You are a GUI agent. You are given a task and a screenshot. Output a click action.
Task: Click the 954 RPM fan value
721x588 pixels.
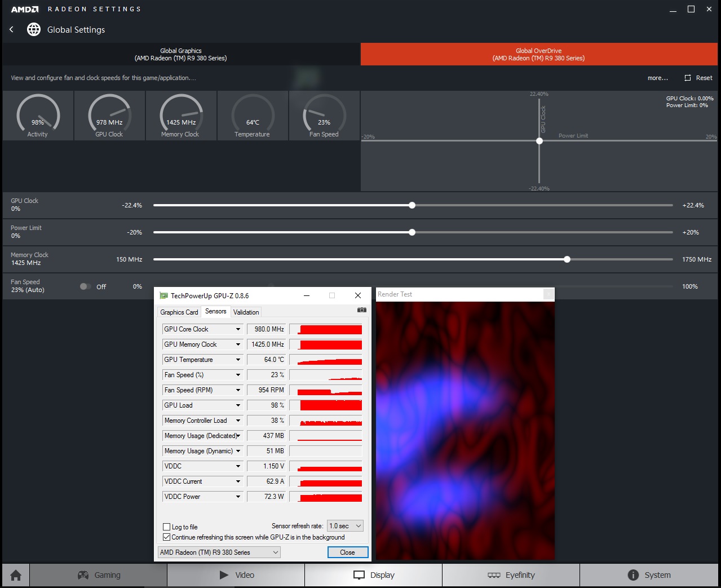click(266, 390)
